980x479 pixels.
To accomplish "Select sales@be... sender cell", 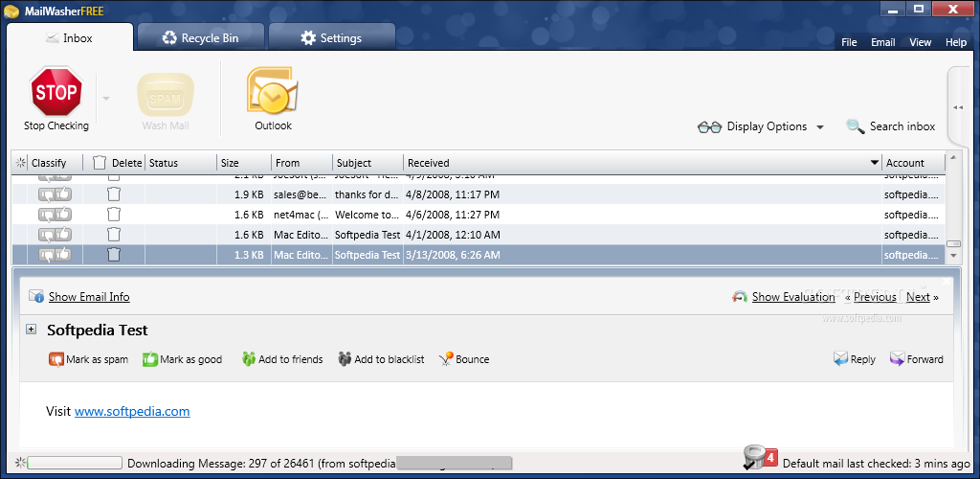I will tap(301, 194).
